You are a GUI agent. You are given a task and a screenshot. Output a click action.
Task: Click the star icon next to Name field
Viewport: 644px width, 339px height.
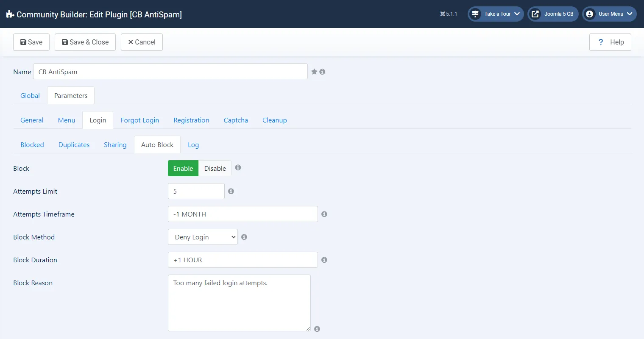point(314,72)
